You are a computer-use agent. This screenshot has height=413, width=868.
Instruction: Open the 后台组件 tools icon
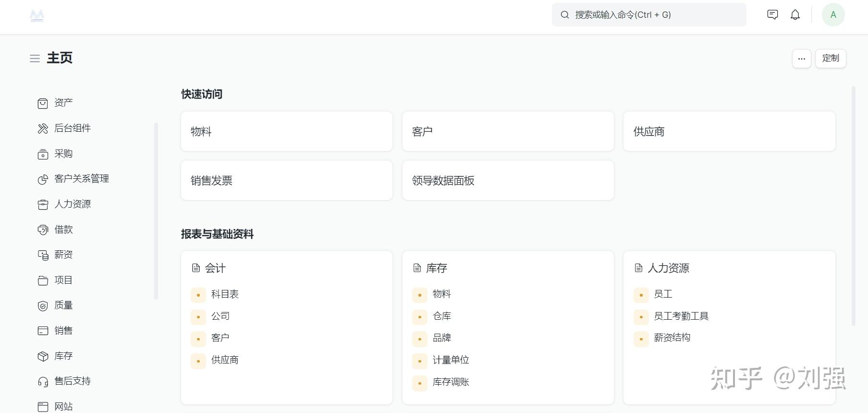tap(43, 128)
